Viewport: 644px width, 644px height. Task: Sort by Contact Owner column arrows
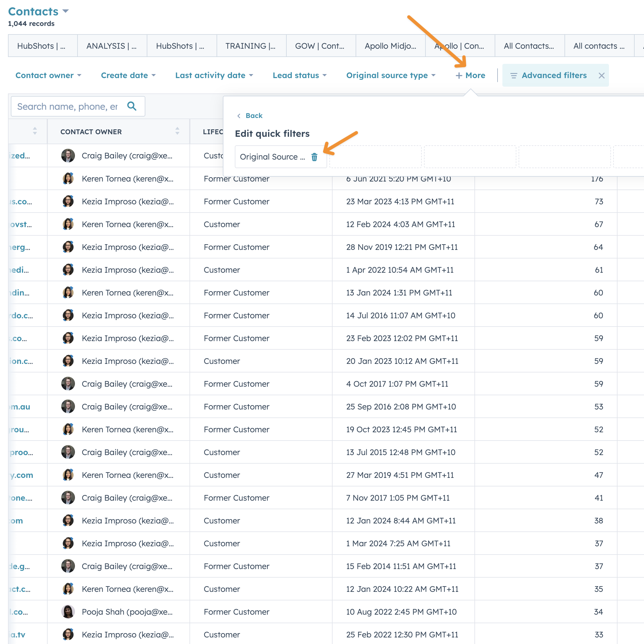click(x=177, y=131)
